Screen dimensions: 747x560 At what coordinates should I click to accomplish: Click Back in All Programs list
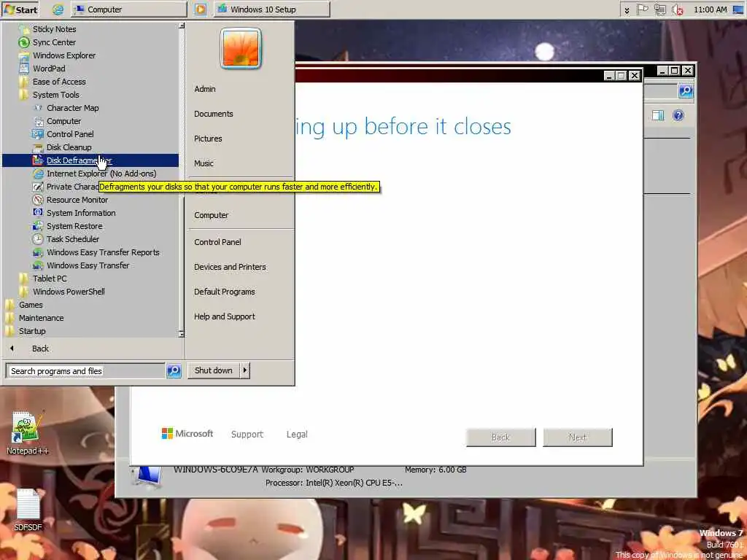point(40,349)
